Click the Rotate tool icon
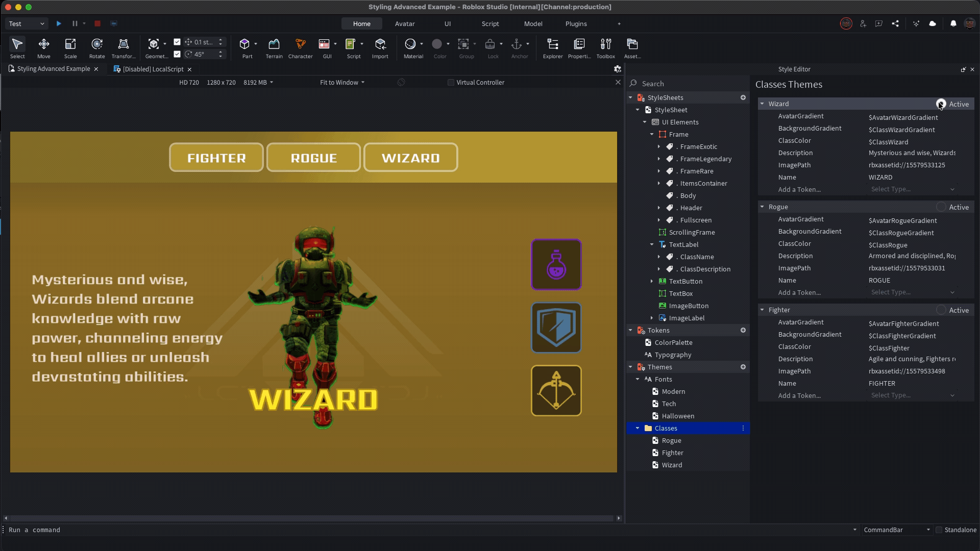 pyautogui.click(x=97, y=44)
